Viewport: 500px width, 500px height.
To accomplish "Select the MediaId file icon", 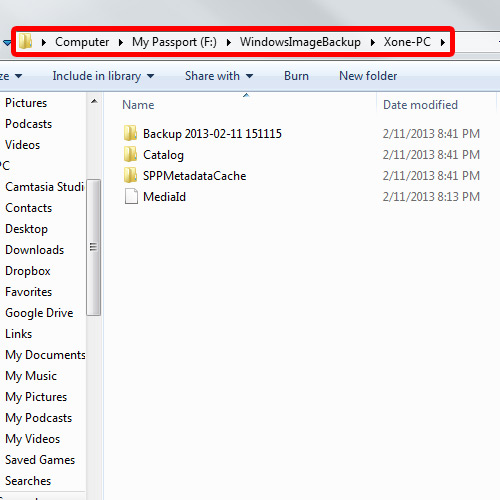I will tap(131, 196).
